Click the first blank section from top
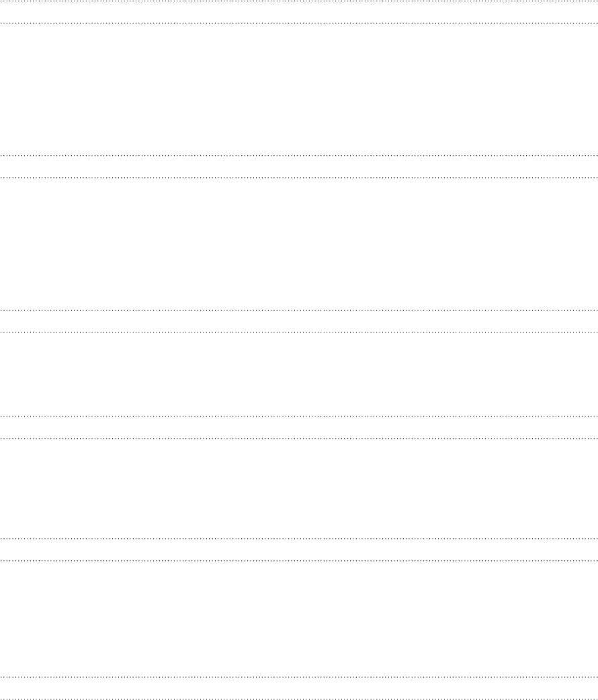Image resolution: width=598 pixels, height=700 pixels. coord(299,89)
